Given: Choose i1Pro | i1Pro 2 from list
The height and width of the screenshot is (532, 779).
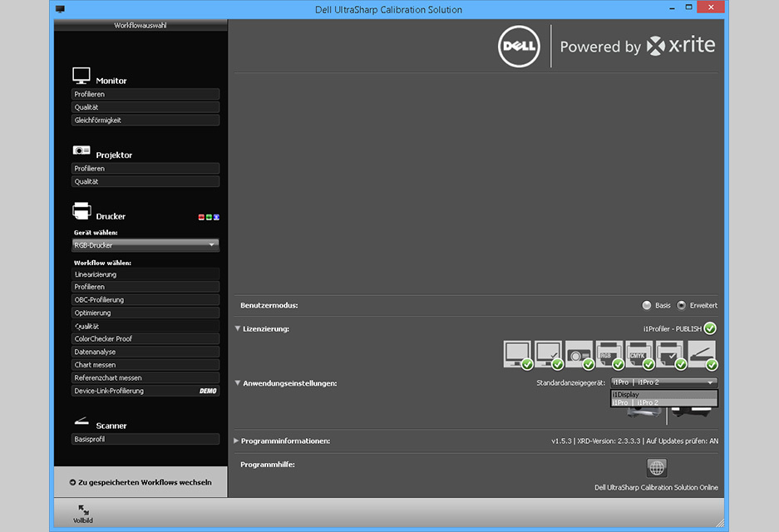Looking at the screenshot, I should click(x=664, y=402).
